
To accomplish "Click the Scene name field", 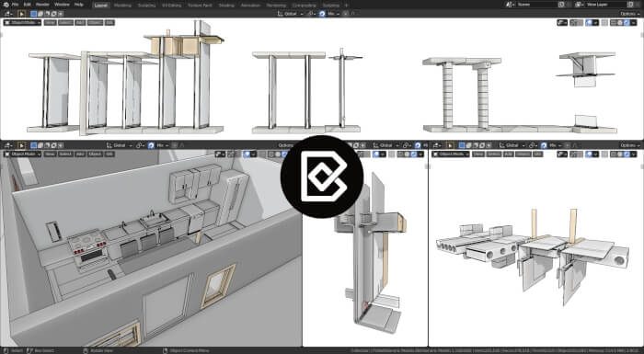I will [536, 5].
